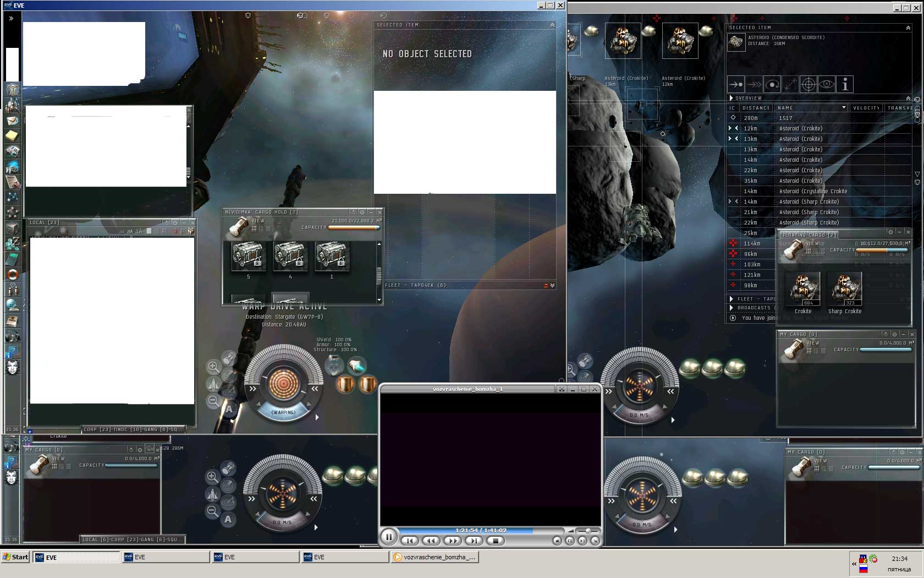The height and width of the screenshot is (578, 924).
Task: Expand hidden system tray icons chevron
Action: [x=854, y=564]
